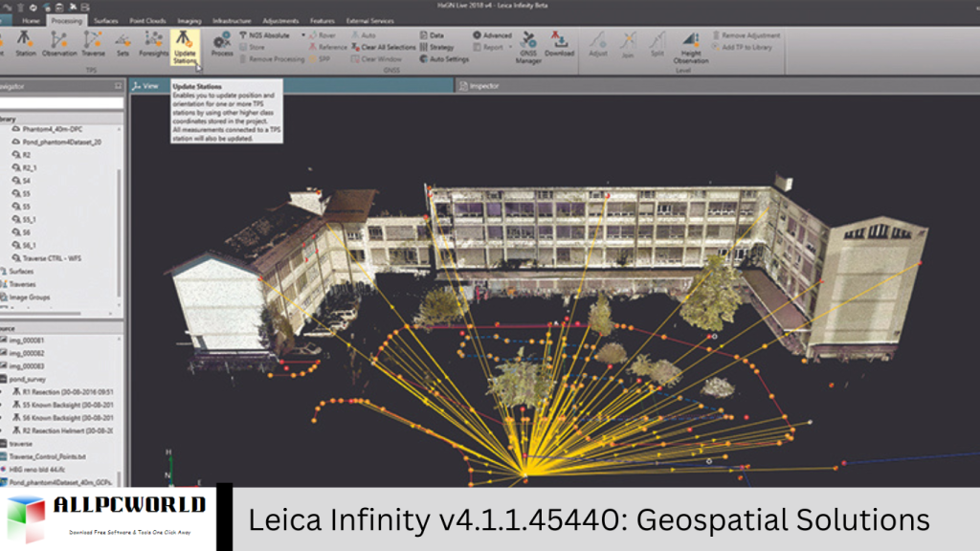This screenshot has width=980, height=551.
Task: Open the Features ribbon tab
Action: tap(322, 21)
